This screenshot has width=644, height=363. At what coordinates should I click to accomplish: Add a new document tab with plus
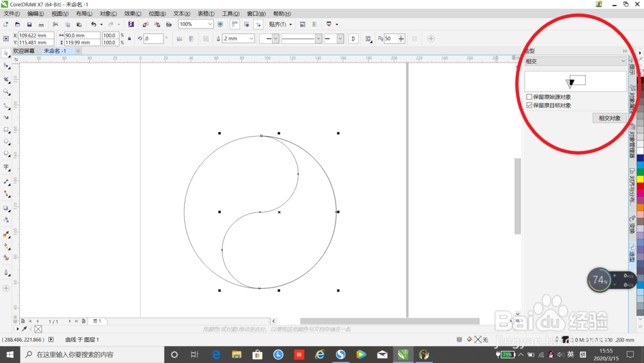(78, 51)
